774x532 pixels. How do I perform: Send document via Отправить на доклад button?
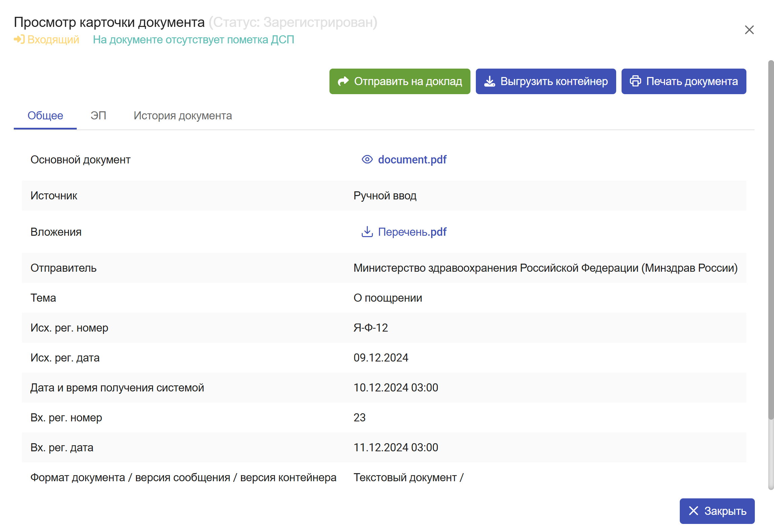click(400, 81)
